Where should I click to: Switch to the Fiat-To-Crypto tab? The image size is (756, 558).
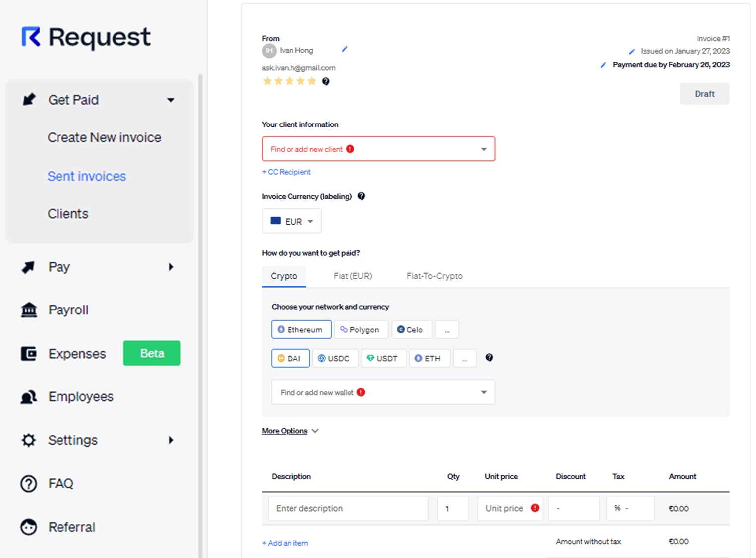click(x=435, y=276)
